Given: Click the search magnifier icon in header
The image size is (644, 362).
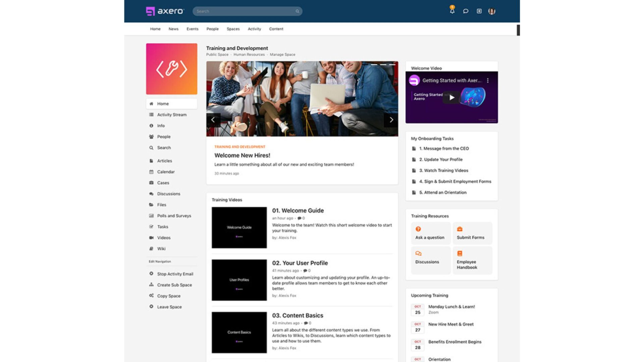Looking at the screenshot, I should (297, 11).
